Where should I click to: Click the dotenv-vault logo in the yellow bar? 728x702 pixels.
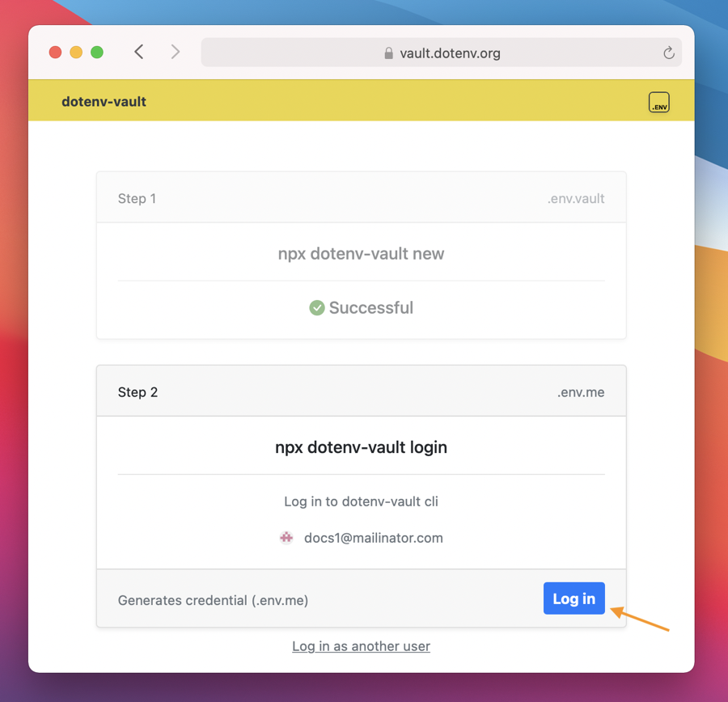point(104,102)
